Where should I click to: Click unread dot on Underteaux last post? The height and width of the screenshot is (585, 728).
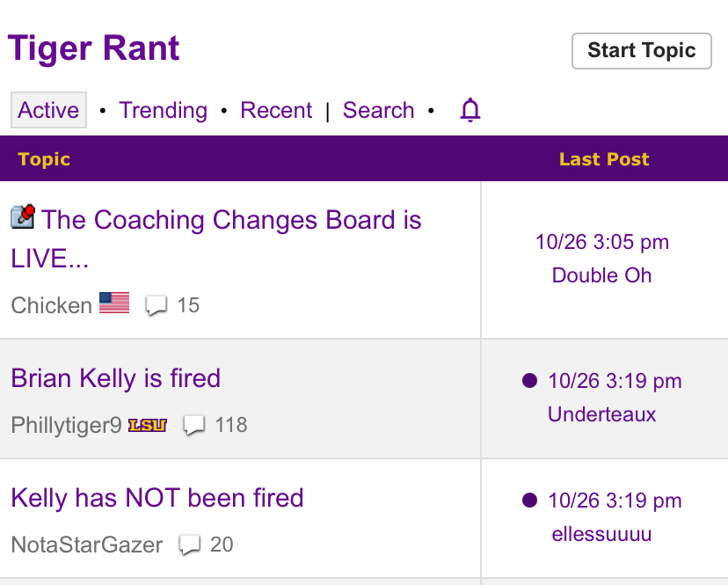[x=529, y=381]
